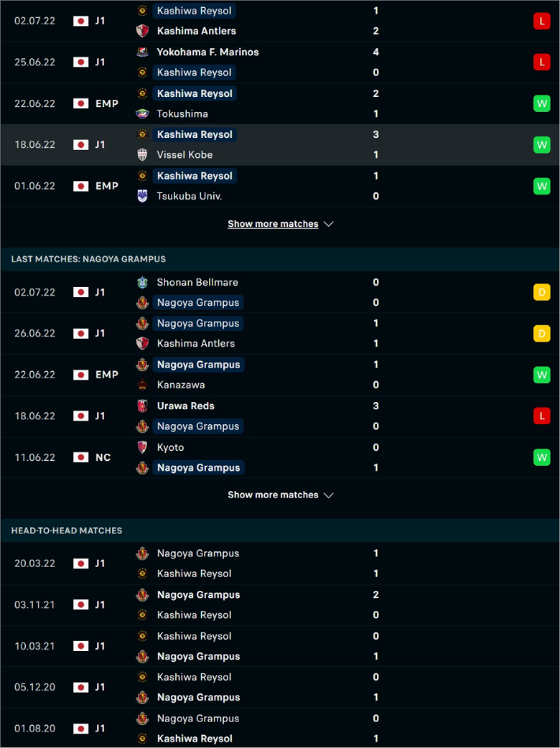Click the green W badge for the Vissel Kobe match
The width and height of the screenshot is (560, 748).
click(542, 144)
